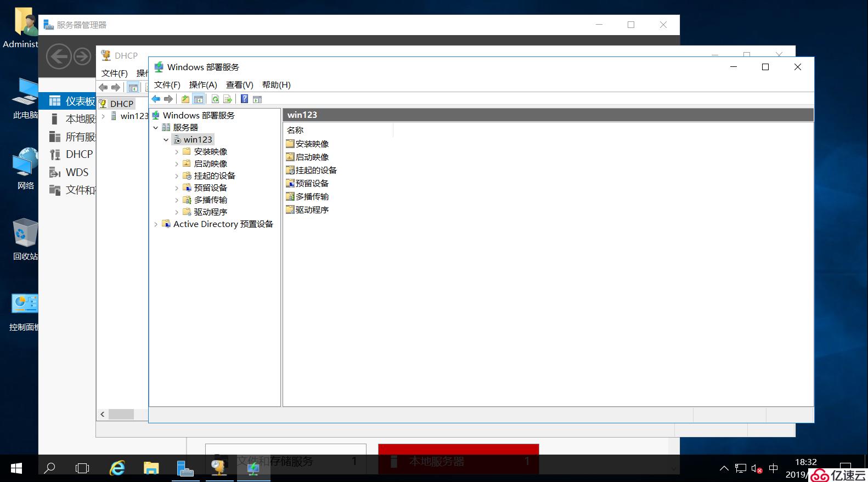Viewport: 868px width, 482px height.
Task: Select DHCP in Server Manager sidebar
Action: pos(67,154)
